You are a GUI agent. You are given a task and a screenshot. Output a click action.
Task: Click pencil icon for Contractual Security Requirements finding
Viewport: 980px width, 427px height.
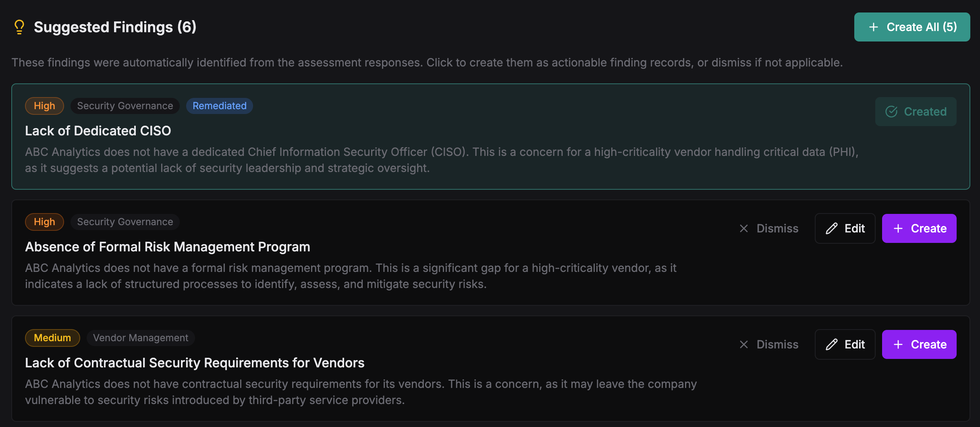832,344
